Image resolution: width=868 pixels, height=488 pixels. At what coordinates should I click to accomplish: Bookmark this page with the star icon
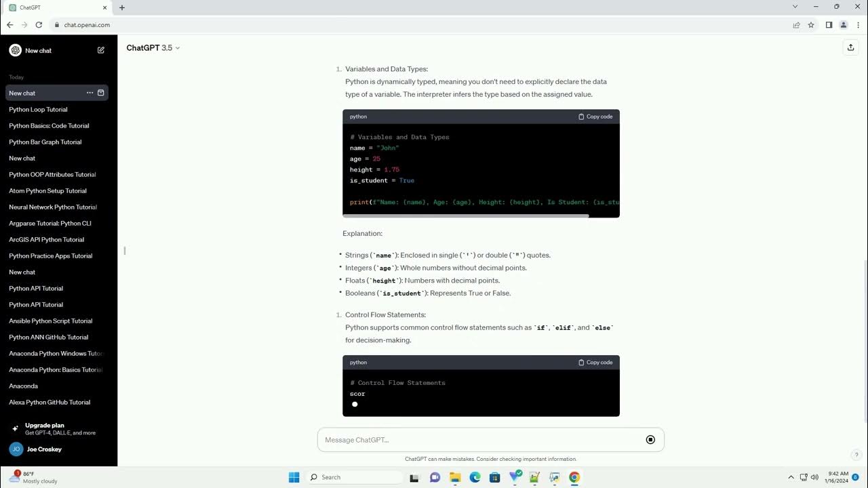pyautogui.click(x=811, y=25)
